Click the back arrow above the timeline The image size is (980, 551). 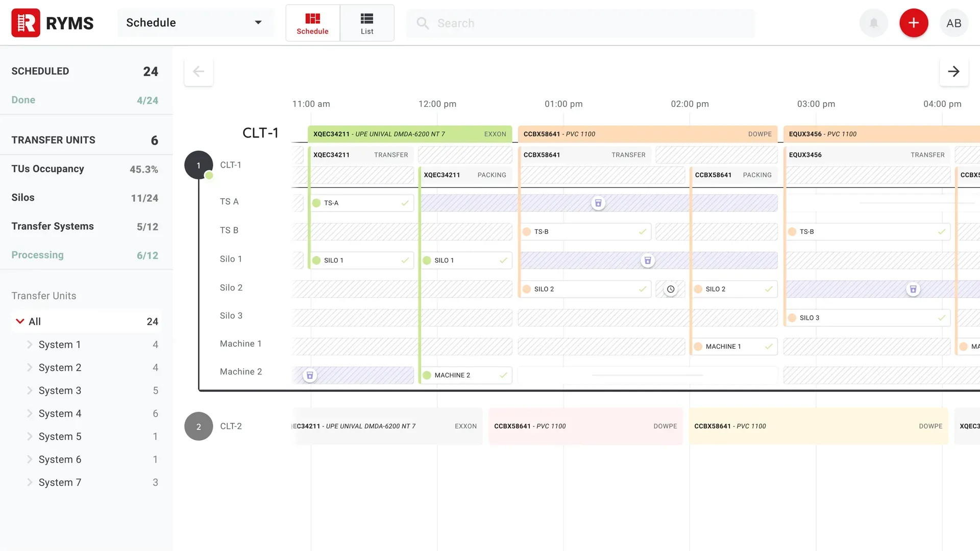point(198,71)
